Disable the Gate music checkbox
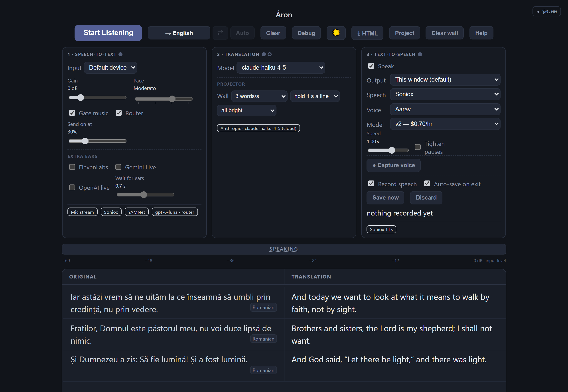568x392 pixels. [72, 113]
